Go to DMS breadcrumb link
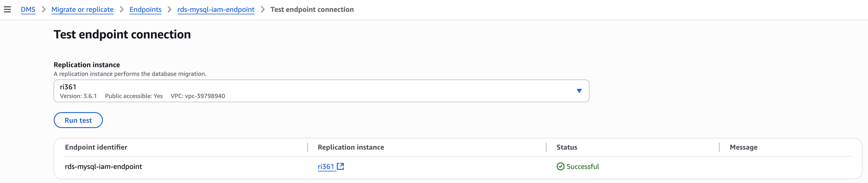This screenshot has height=183, width=868. [x=28, y=9]
